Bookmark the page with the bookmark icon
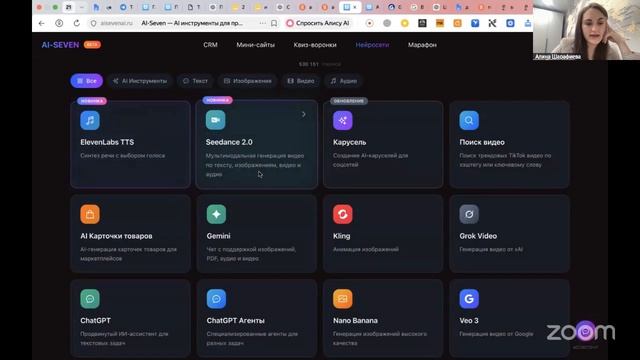Viewport: 640px width, 360px height. 274,23
